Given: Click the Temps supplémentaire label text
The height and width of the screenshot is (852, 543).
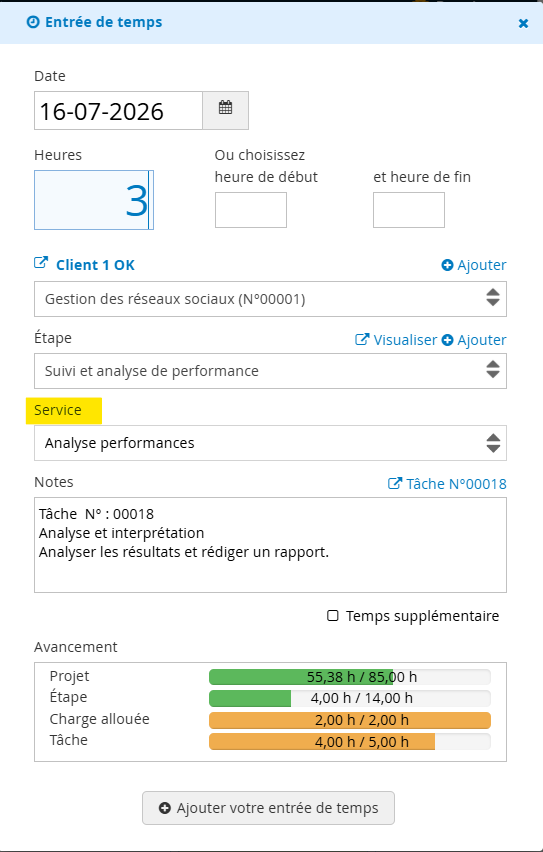Looking at the screenshot, I should coord(422,616).
